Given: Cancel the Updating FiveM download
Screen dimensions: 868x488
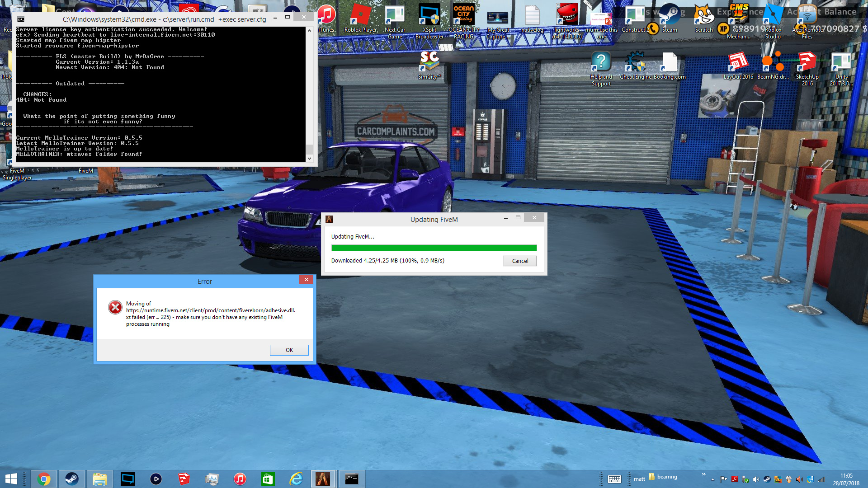Looking at the screenshot, I should coord(520,261).
